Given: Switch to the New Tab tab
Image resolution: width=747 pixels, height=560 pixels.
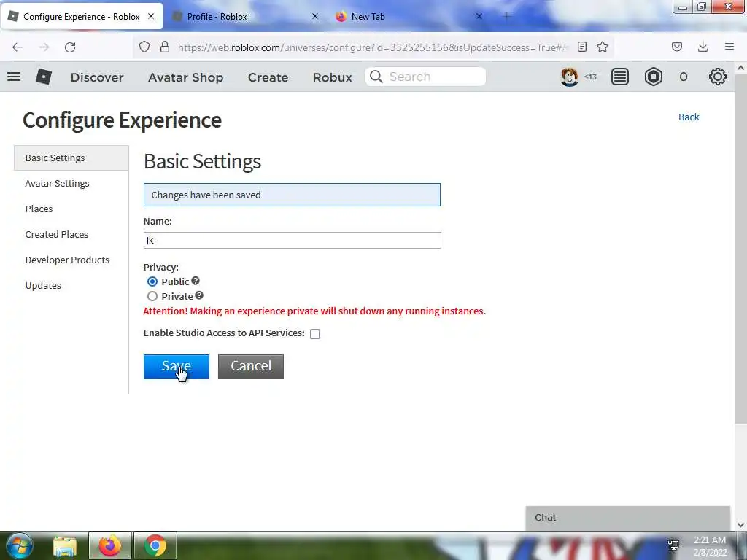Looking at the screenshot, I should point(409,16).
